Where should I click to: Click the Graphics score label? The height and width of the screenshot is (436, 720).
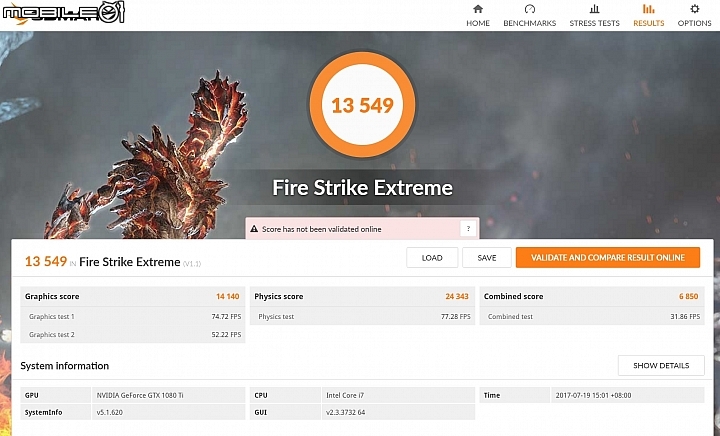coord(52,296)
